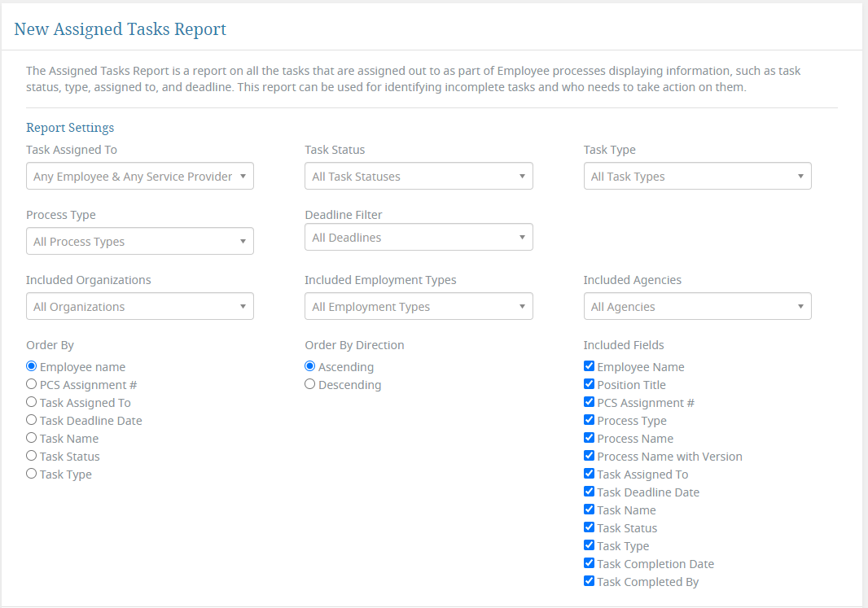Choose Order By Task Type radio

click(x=32, y=474)
